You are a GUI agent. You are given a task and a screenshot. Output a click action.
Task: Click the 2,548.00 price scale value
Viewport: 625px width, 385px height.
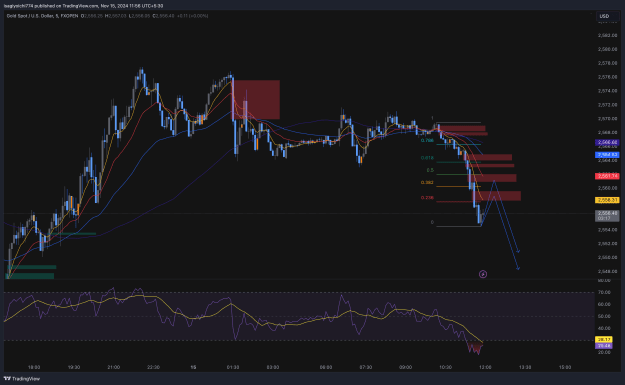click(607, 271)
